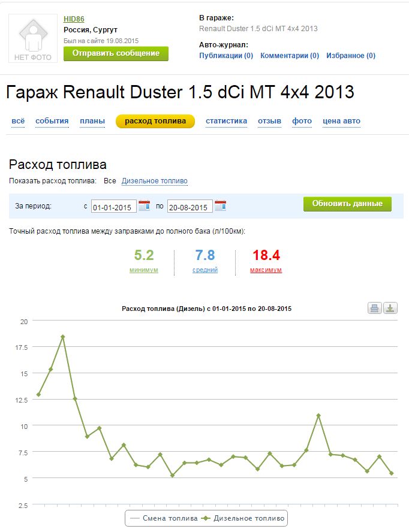Open the HID86 user profile link

74,19
